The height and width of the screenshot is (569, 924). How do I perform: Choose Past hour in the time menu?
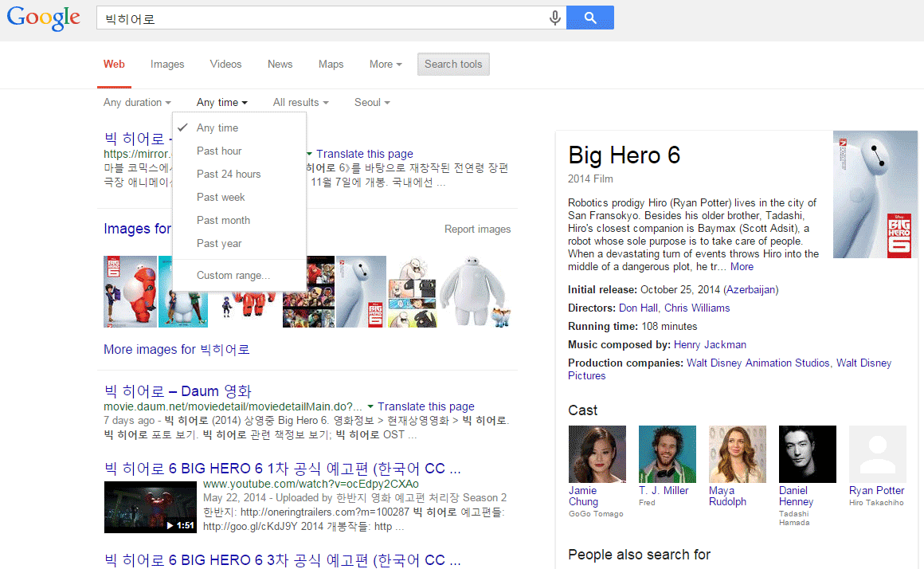(239, 151)
